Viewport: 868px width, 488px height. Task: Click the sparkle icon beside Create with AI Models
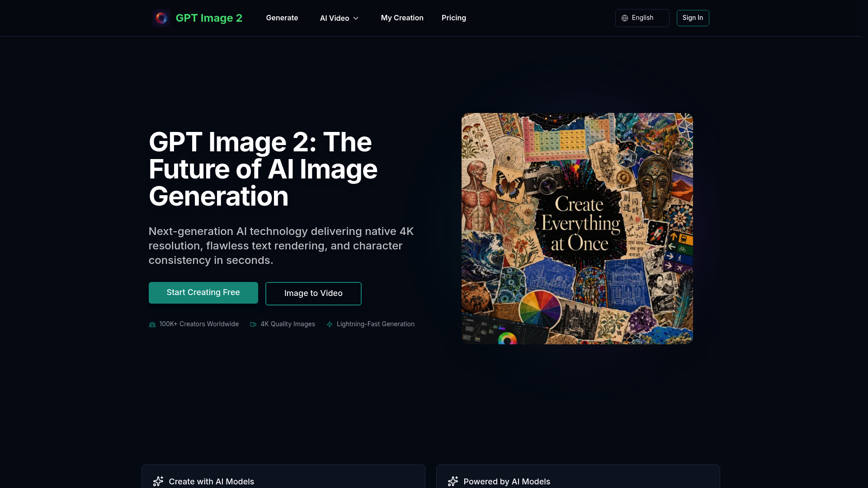click(158, 481)
